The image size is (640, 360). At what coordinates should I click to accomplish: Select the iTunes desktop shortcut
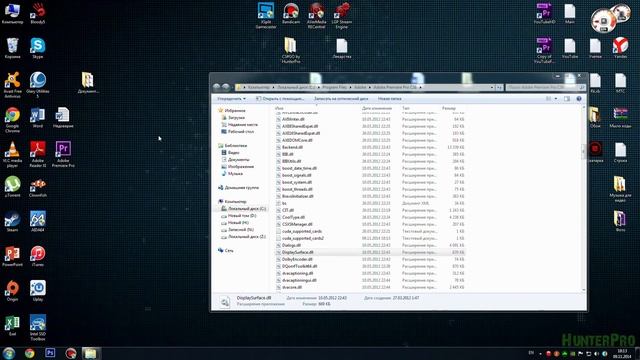pyautogui.click(x=38, y=256)
